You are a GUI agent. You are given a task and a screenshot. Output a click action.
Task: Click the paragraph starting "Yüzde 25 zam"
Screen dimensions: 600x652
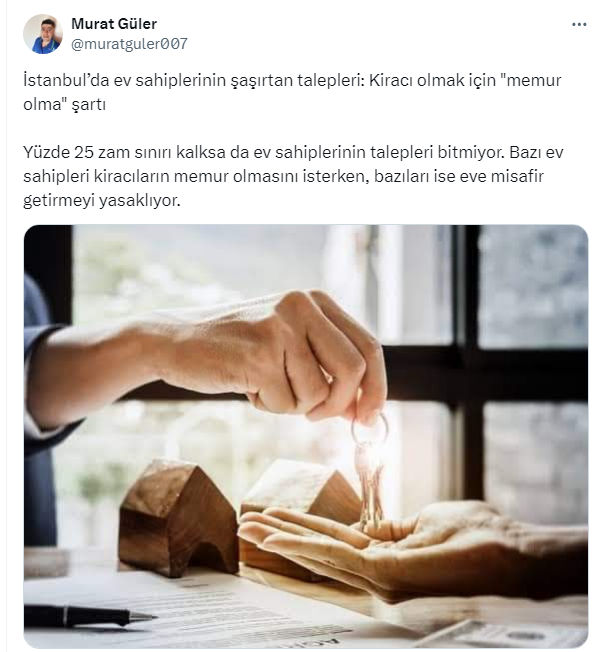pos(293,176)
